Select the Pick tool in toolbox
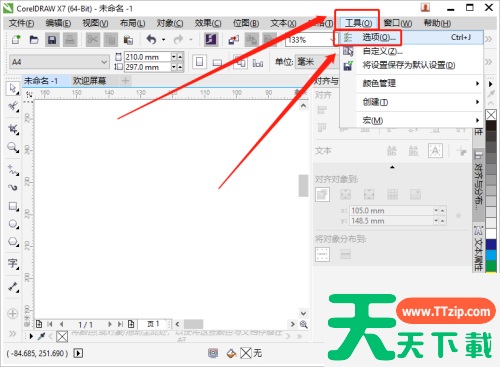 tap(13, 88)
